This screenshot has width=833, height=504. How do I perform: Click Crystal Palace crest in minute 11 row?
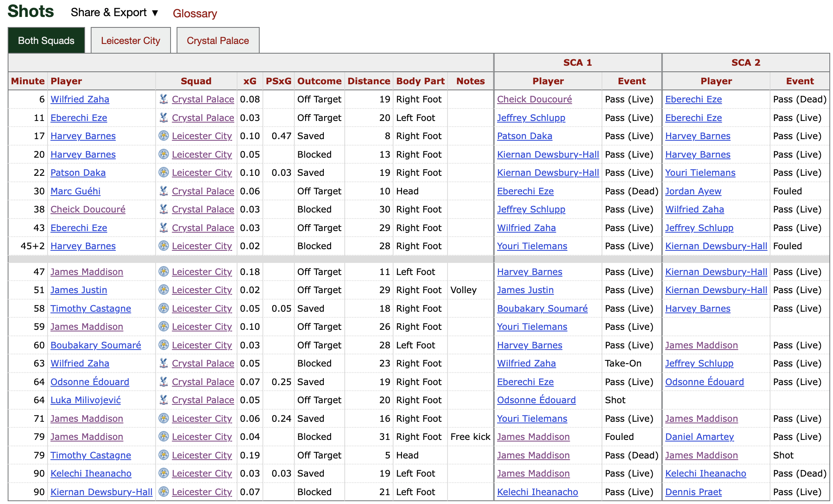click(164, 118)
